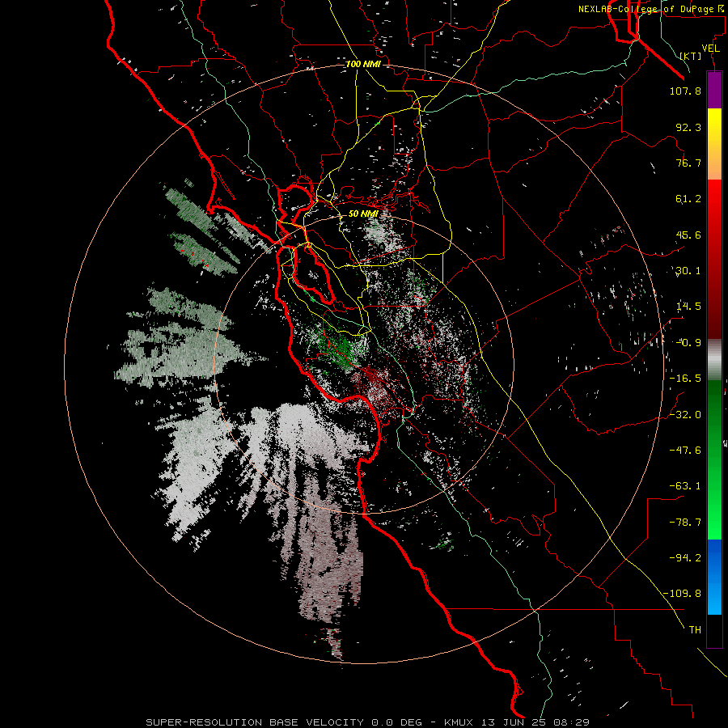Click the -78.7 velocity scale value
Image resolution: width=728 pixels, height=728 pixels.
click(685, 523)
